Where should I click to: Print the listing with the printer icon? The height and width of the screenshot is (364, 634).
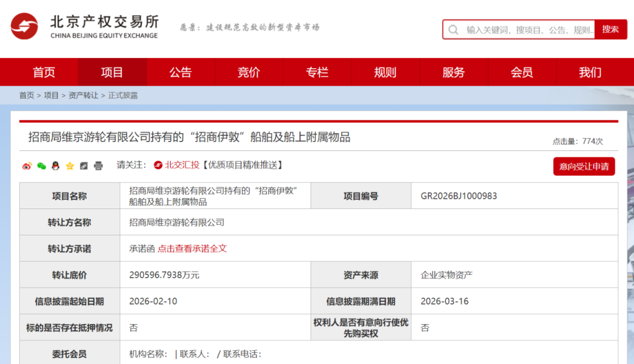(x=98, y=166)
